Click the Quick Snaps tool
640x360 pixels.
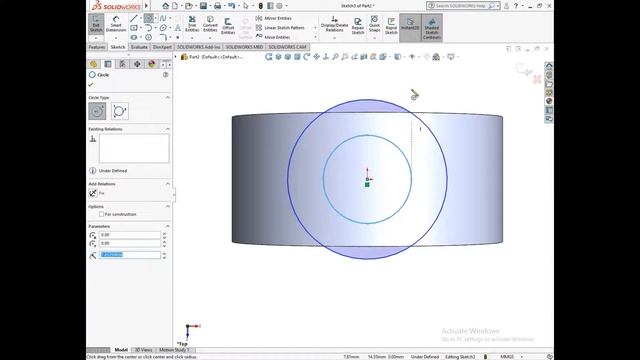tap(374, 24)
